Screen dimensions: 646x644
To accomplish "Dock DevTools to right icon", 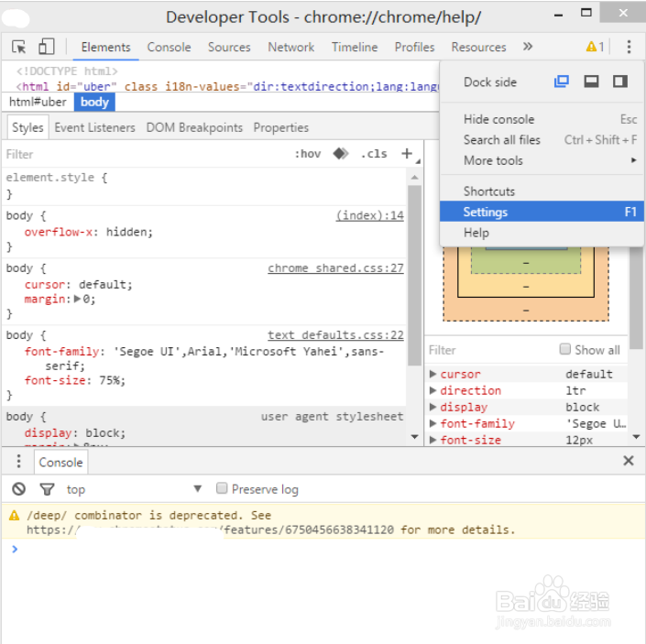I will [620, 82].
